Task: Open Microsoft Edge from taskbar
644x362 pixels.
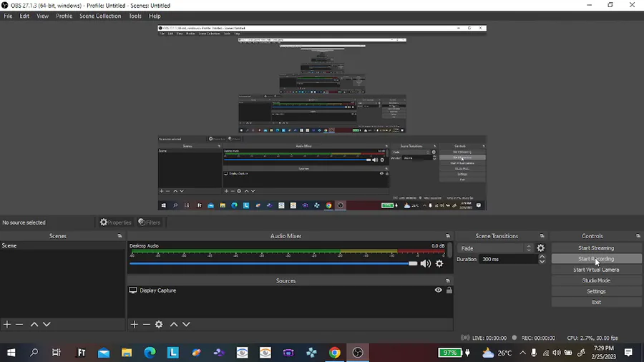Action: click(150, 353)
